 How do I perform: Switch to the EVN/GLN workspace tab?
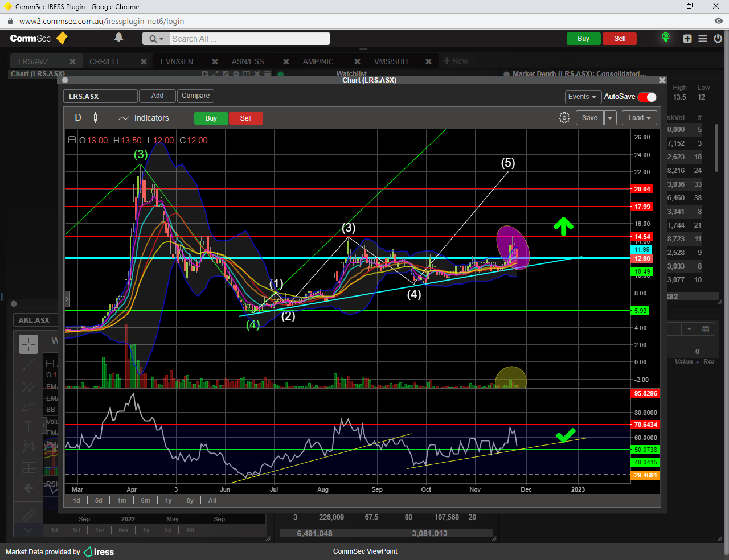click(177, 61)
